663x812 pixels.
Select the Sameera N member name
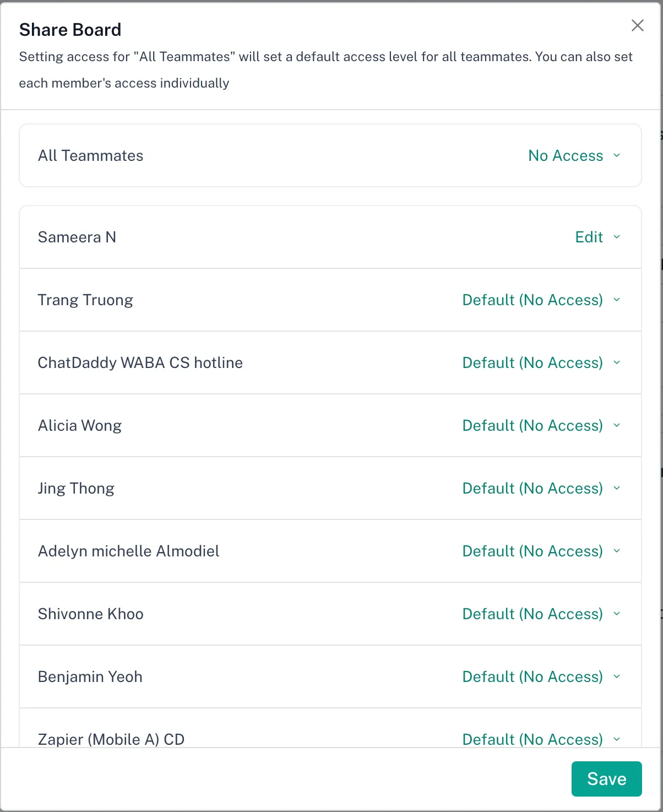pos(77,237)
